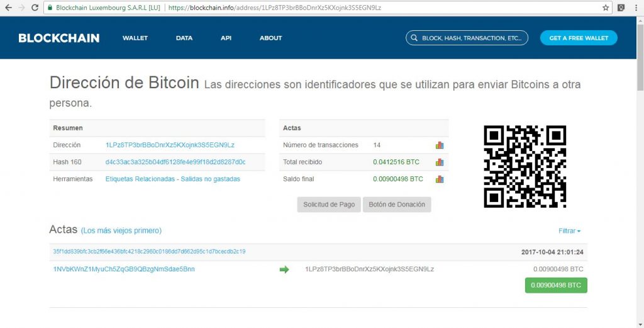
Task: Click the Botón de Donación button
Action: coord(397,205)
